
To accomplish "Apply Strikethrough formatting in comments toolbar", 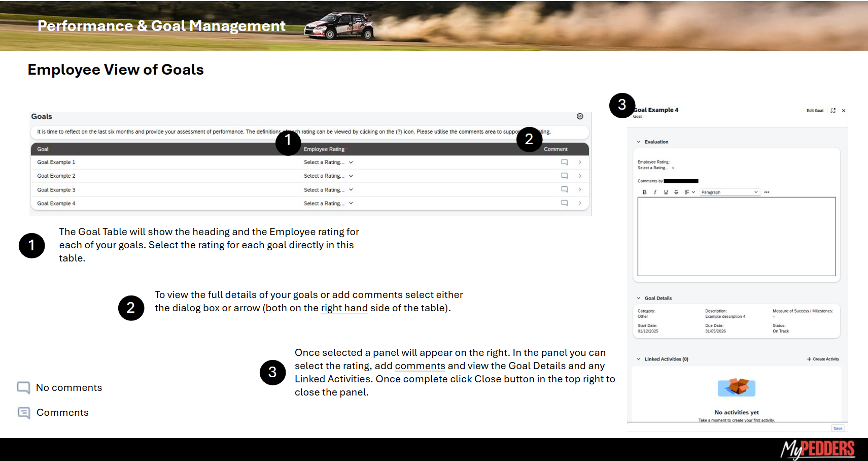I will click(676, 192).
